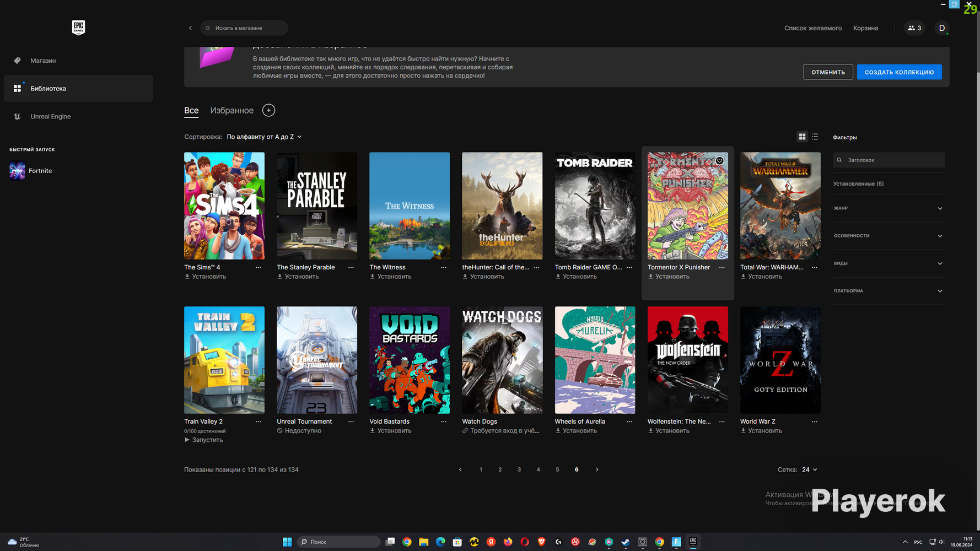Viewport: 980px width, 551px height.
Task: Select the Все tab
Action: coord(191,110)
